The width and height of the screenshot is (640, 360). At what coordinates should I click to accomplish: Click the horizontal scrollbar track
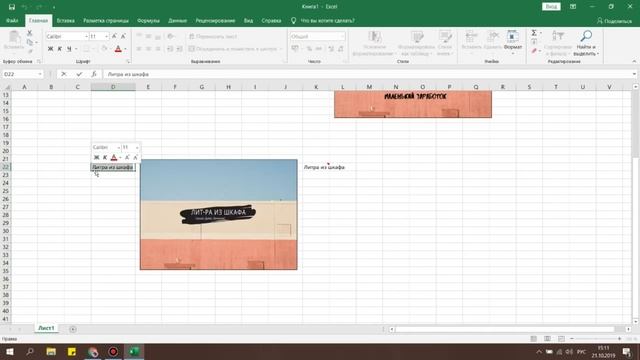click(x=504, y=329)
